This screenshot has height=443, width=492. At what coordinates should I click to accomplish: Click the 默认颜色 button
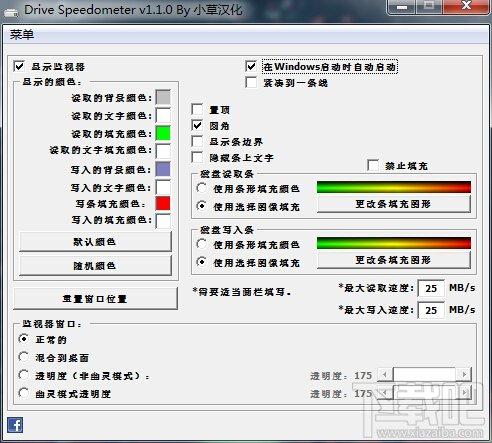[x=95, y=242]
